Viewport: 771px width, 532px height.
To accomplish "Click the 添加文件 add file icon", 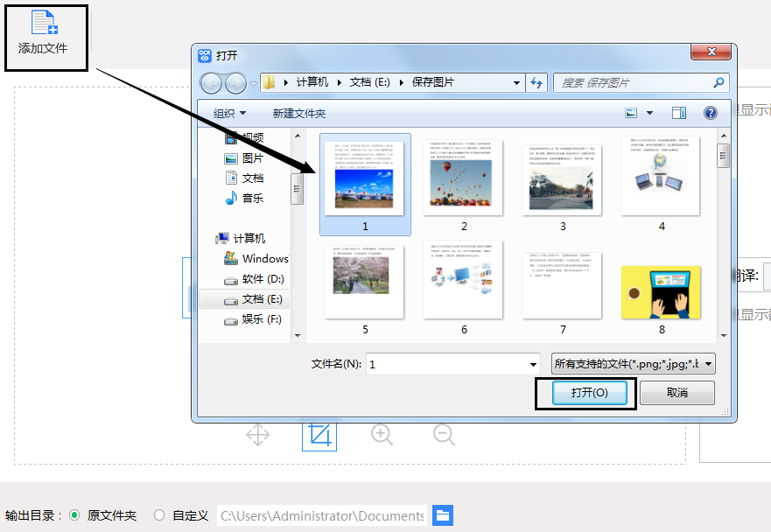I will pyautogui.click(x=44, y=24).
